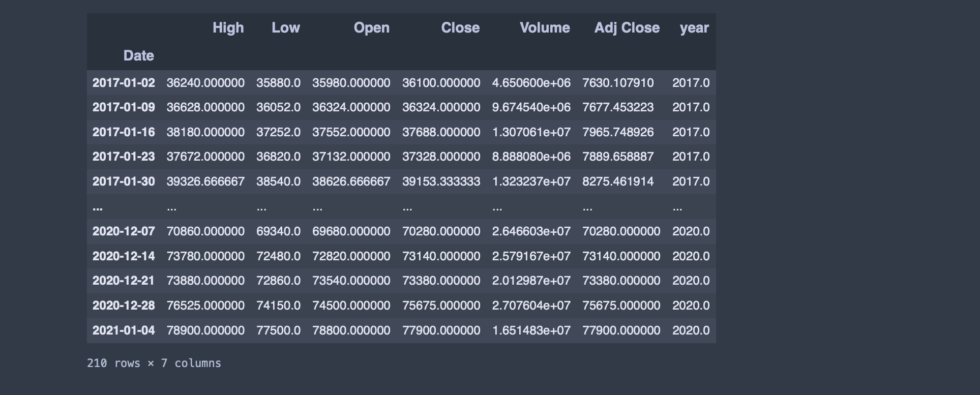Click Adj Close value 7677.453223
This screenshot has height=395, width=980.
click(x=618, y=107)
